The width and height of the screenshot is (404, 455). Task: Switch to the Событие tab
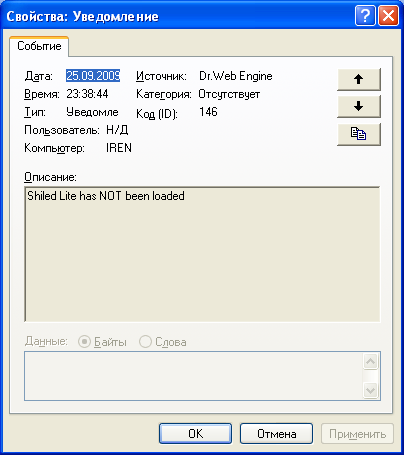(39, 46)
